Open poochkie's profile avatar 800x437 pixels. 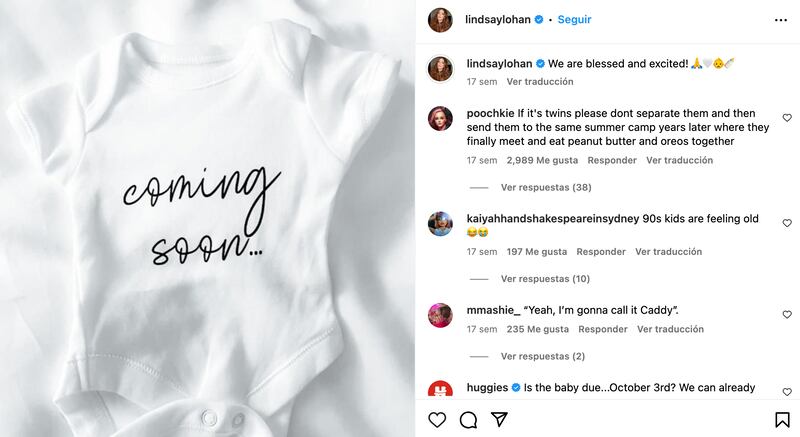click(x=440, y=119)
